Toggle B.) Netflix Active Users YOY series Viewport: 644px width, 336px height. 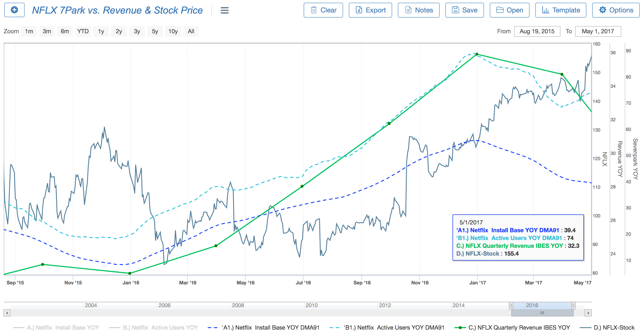click(x=153, y=327)
